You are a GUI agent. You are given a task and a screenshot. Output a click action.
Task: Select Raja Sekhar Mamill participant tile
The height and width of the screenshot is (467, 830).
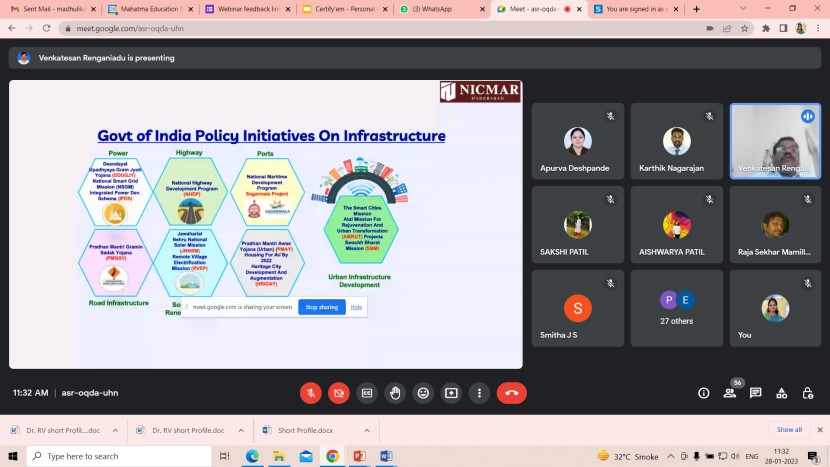point(775,224)
